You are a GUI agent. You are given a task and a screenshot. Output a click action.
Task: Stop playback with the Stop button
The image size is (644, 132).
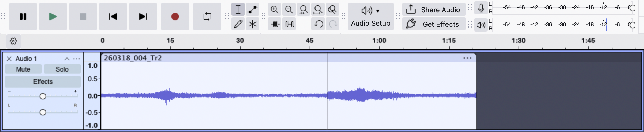point(83,17)
